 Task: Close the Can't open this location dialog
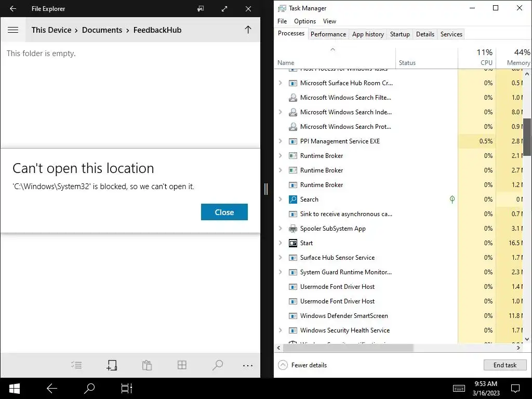224,212
